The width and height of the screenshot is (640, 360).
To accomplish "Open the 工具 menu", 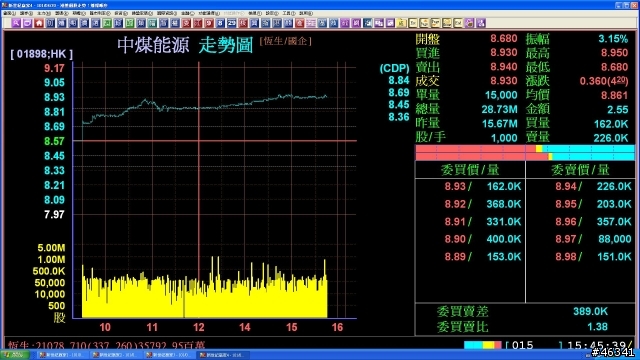I will tap(289, 13).
